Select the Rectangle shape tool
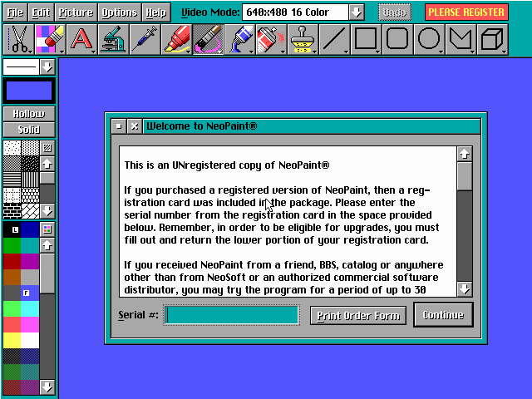 click(366, 39)
